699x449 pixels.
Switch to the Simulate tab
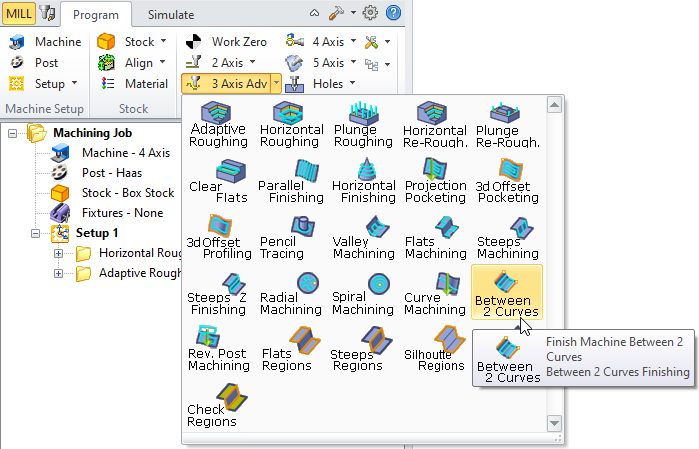(171, 15)
